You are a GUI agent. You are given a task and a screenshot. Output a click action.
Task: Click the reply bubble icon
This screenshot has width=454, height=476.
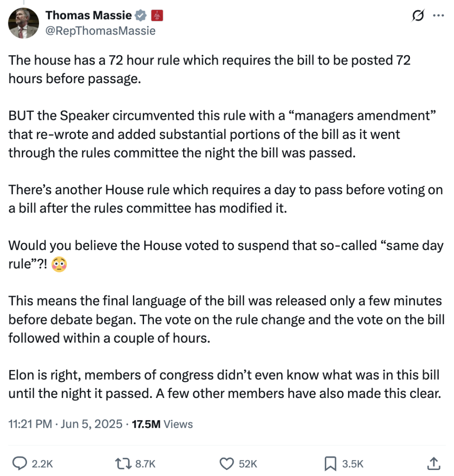(x=20, y=463)
